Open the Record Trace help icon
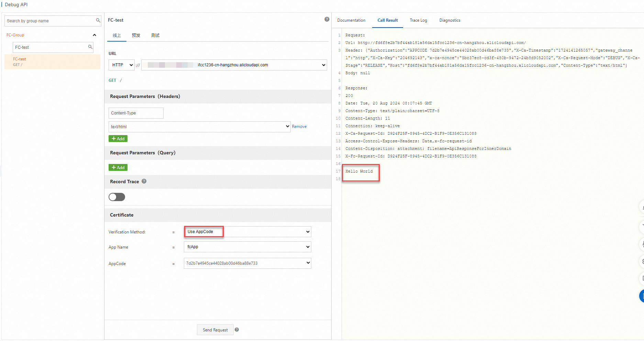Image resolution: width=644 pixels, height=341 pixels. [144, 181]
